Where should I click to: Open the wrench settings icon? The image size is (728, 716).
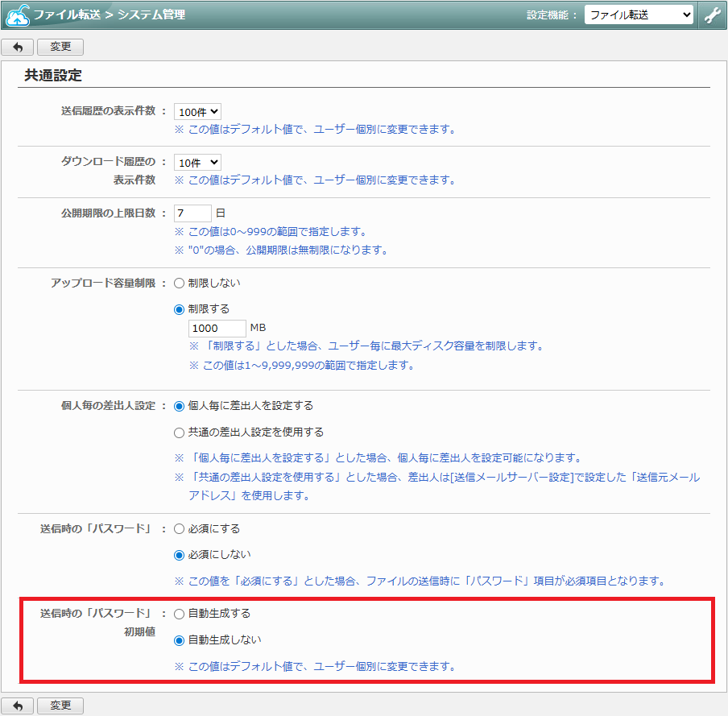pyautogui.click(x=712, y=14)
